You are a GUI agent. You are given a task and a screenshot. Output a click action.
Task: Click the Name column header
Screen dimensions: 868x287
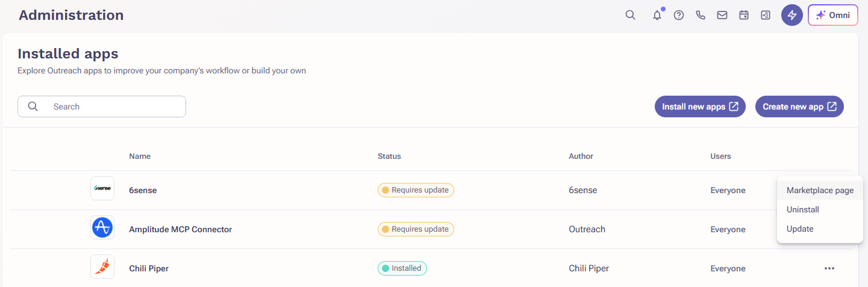click(x=140, y=156)
